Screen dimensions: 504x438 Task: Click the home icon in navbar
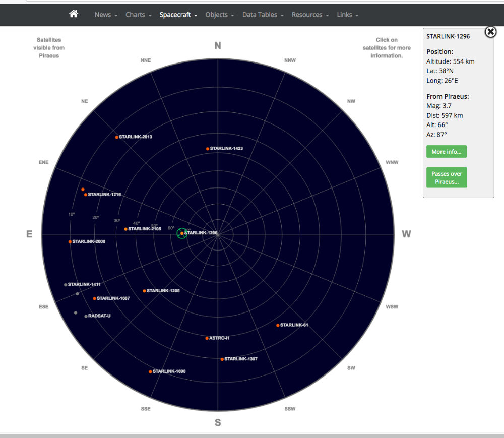(x=74, y=14)
